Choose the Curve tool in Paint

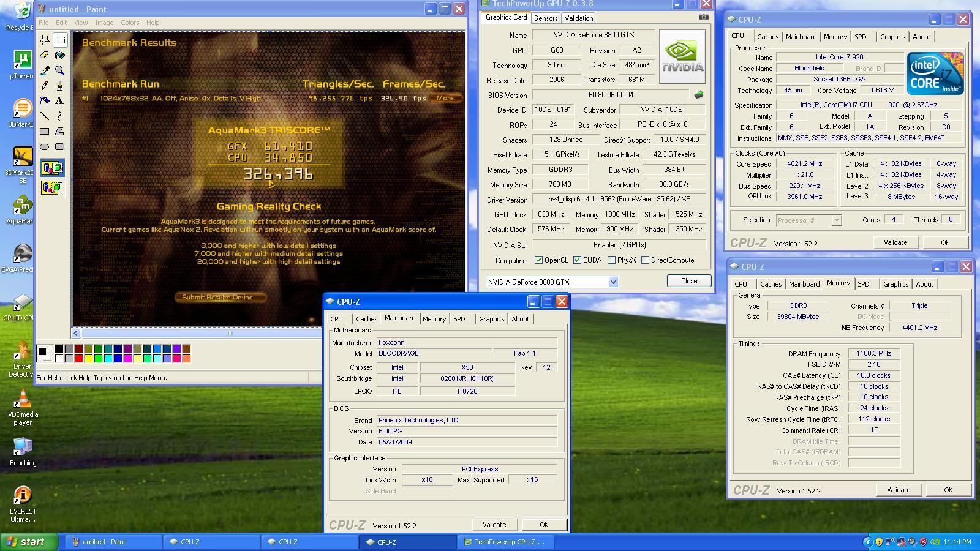[x=60, y=116]
